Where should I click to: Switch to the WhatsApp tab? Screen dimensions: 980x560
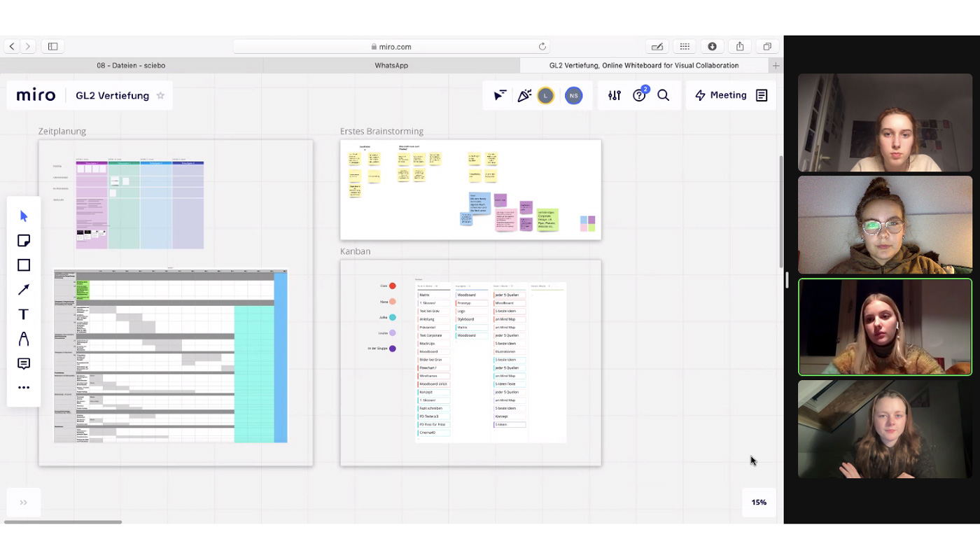click(x=391, y=66)
